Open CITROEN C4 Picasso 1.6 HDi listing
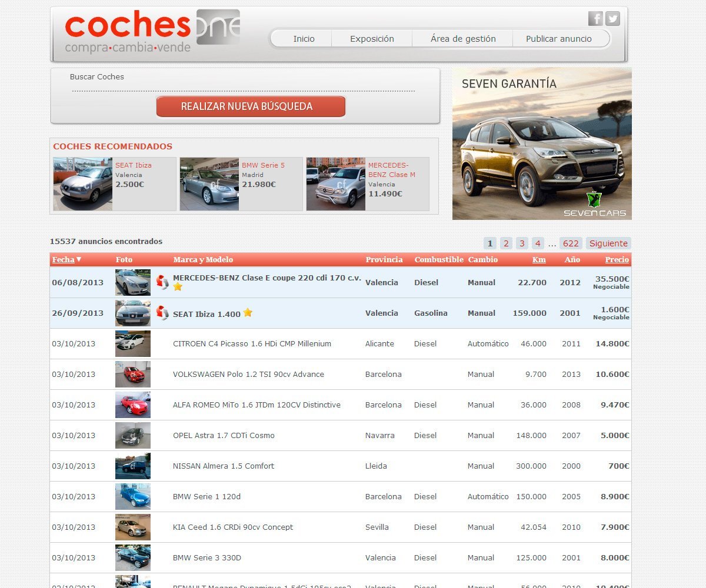 tap(252, 343)
